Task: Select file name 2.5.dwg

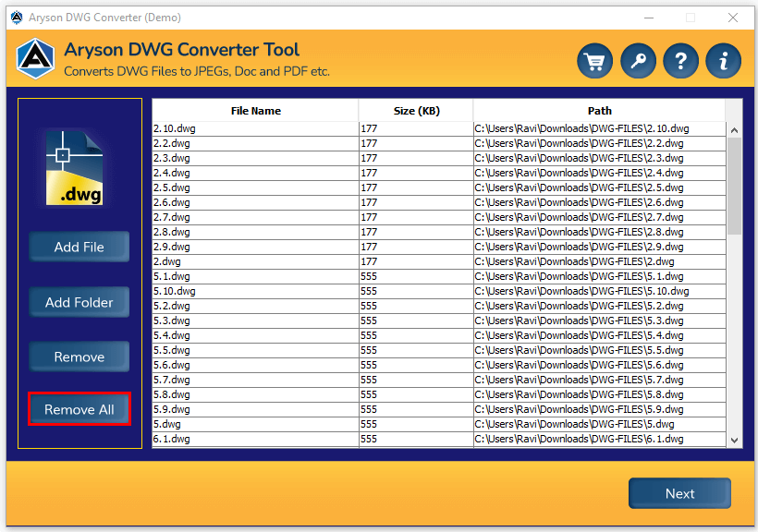Action: [255, 187]
